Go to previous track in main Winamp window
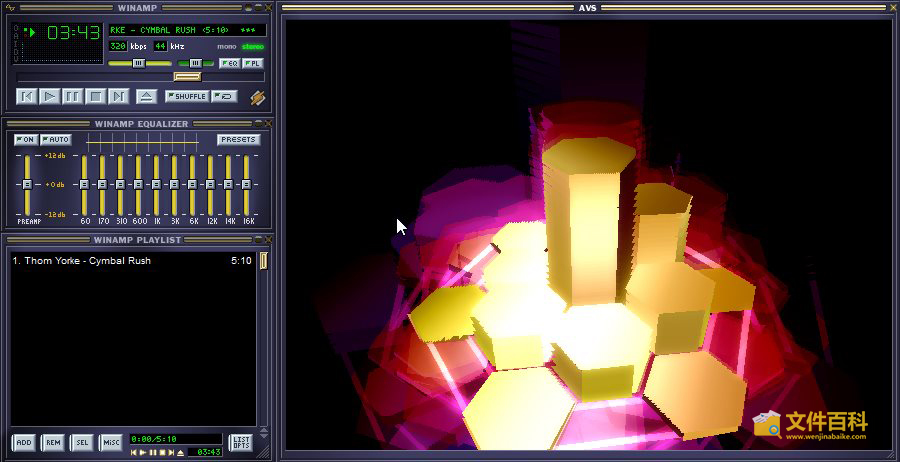900x462 pixels. point(26,96)
